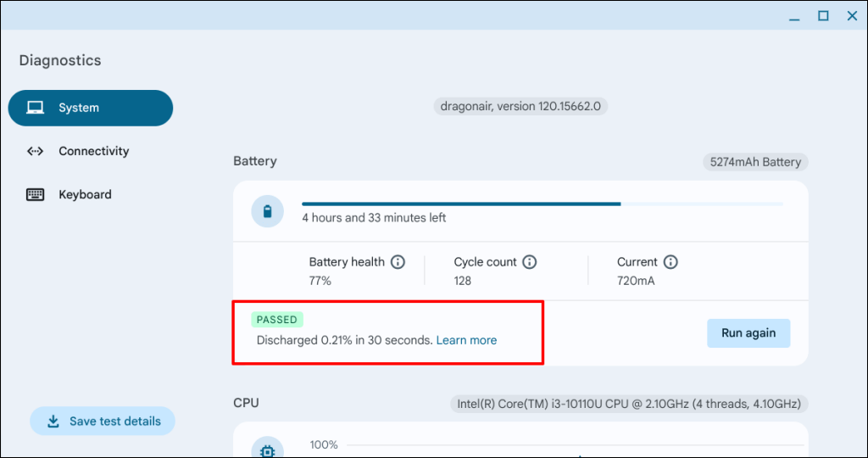Viewport: 868px width, 458px height.
Task: Click the battery charge progress bar
Action: tap(542, 204)
